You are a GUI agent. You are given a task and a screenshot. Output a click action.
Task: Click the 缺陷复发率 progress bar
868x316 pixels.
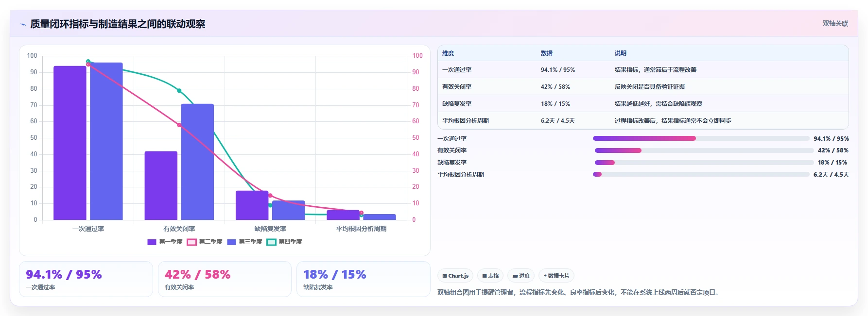pyautogui.click(x=704, y=163)
